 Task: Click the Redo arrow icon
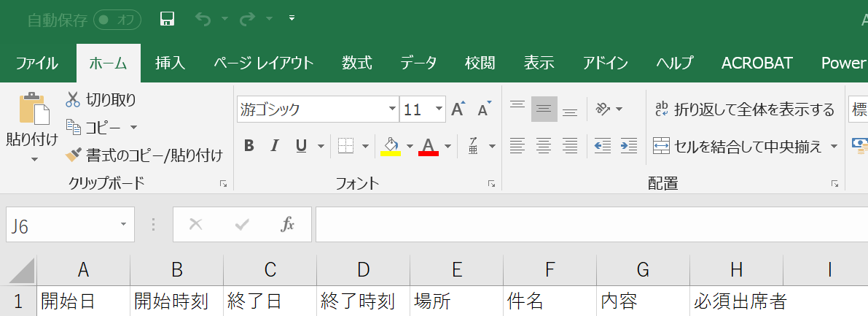[248, 20]
